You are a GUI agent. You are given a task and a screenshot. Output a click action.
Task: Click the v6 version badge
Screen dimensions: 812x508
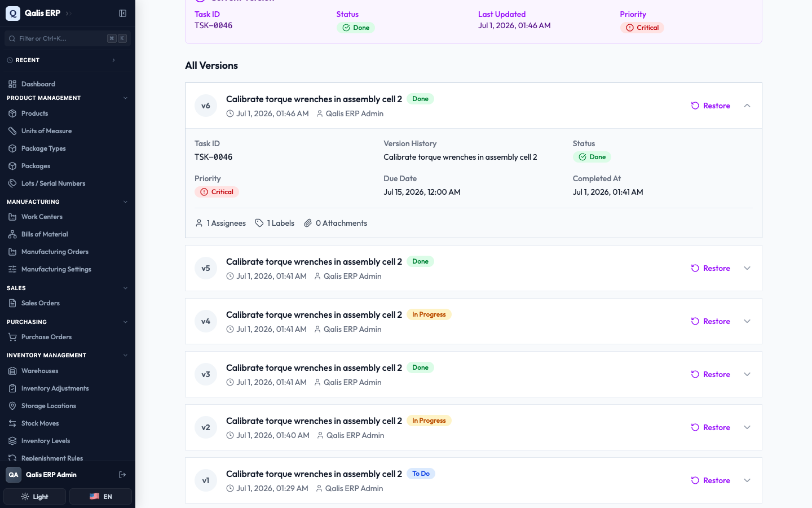(206, 106)
